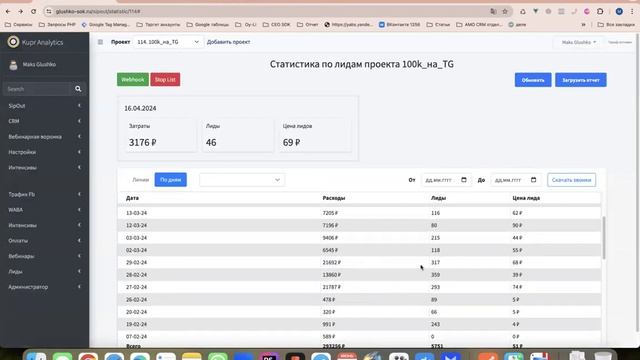Select the 13-03-24 date row cell
The width and height of the screenshot is (640, 360).
(136, 213)
